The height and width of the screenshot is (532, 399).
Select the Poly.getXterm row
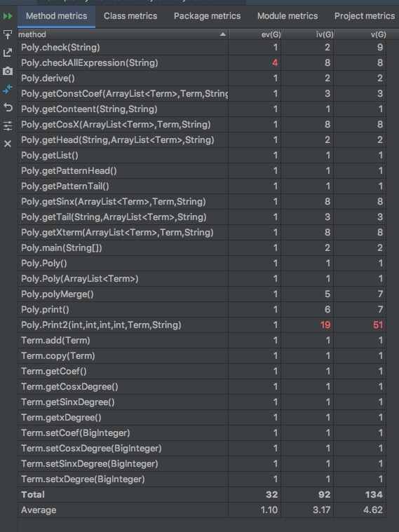click(x=202, y=233)
